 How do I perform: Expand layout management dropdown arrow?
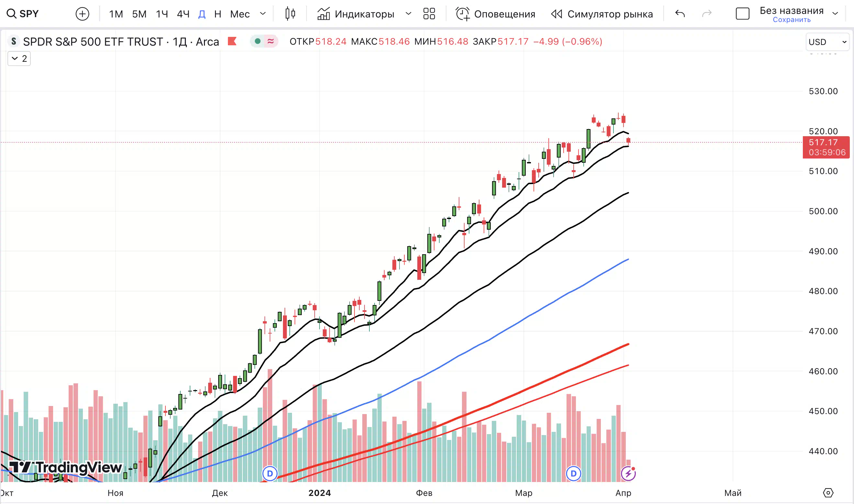pyautogui.click(x=835, y=14)
